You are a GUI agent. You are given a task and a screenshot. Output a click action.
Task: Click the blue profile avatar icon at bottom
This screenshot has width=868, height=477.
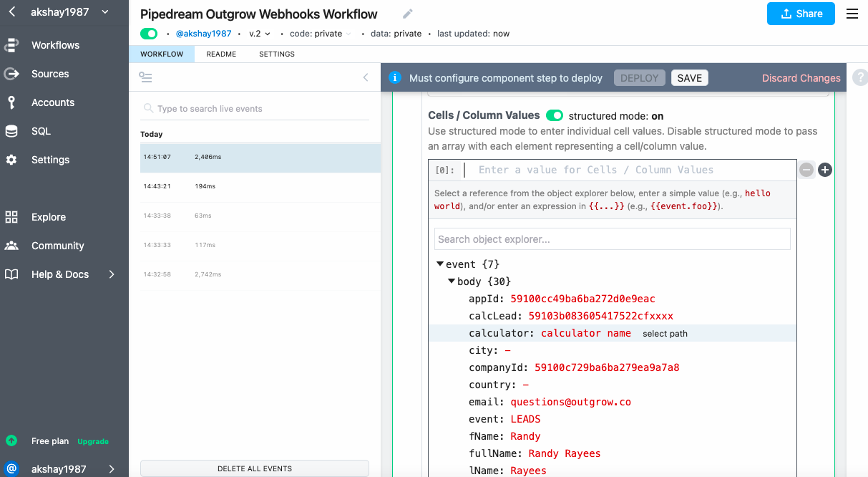pyautogui.click(x=11, y=469)
